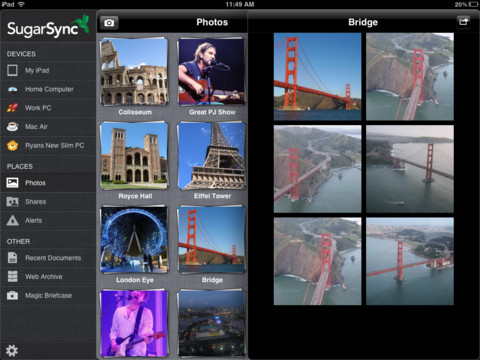
Task: View the Alerts label under Places
Action: (34, 220)
